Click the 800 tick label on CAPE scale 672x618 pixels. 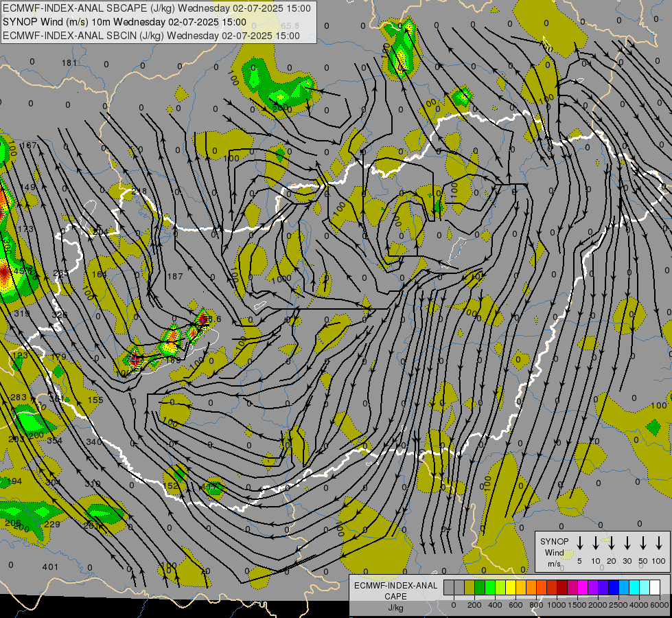(x=536, y=605)
